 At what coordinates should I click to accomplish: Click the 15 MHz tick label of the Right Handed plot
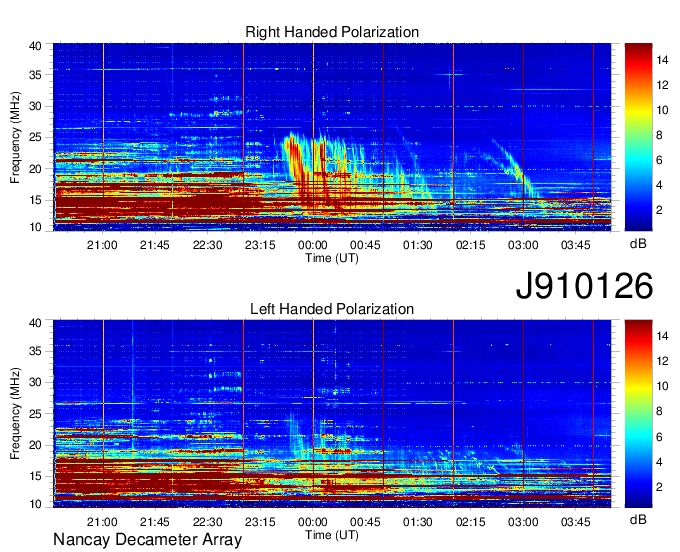(x=35, y=200)
